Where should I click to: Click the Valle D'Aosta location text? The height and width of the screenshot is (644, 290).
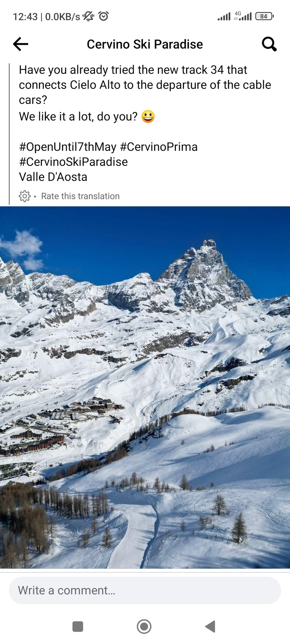point(53,177)
